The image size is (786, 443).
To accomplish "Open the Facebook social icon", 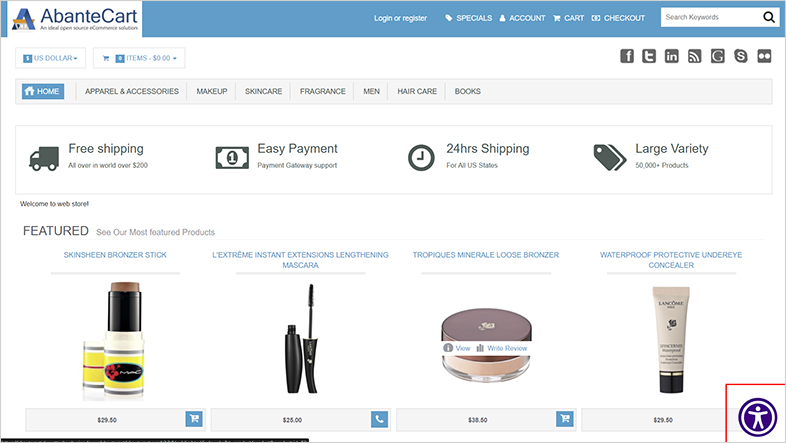I will point(627,56).
